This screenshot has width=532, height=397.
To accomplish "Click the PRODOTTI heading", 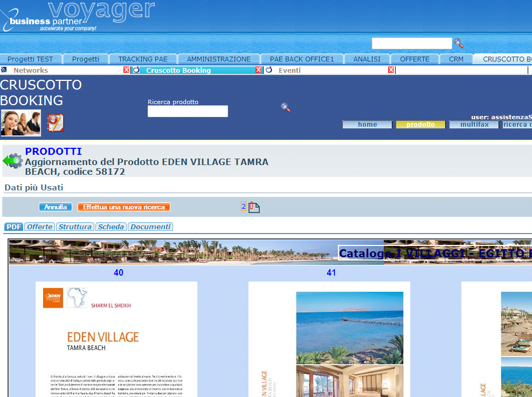I will (53, 151).
